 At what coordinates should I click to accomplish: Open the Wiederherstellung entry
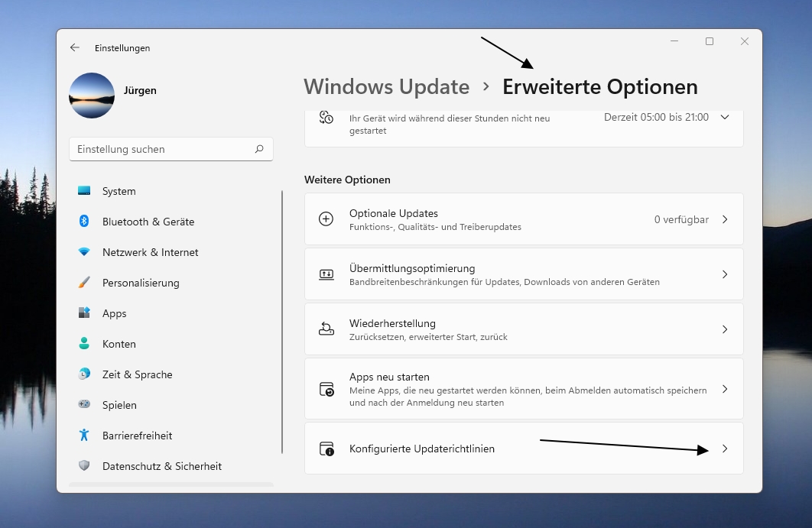point(524,329)
